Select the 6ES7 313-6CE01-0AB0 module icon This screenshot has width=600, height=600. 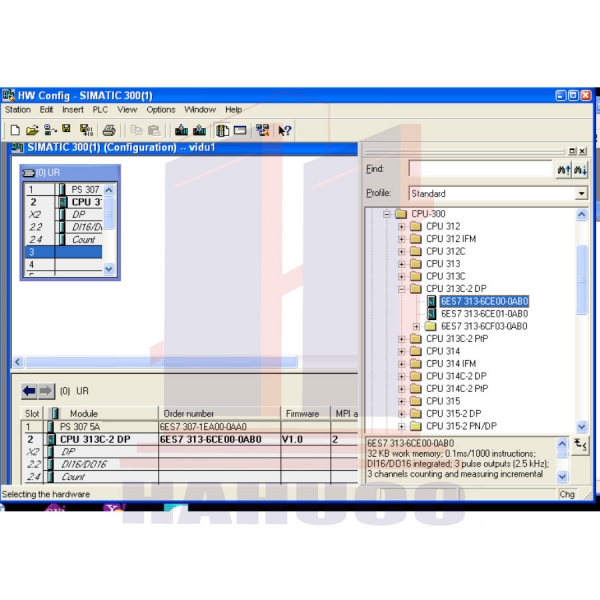pos(432,314)
